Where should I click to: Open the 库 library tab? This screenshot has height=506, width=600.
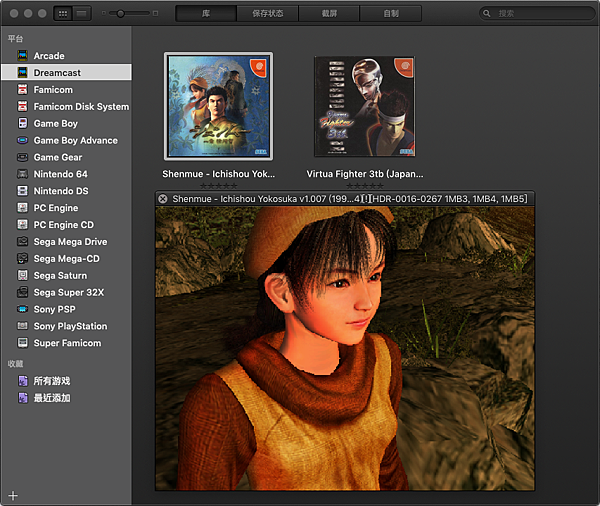[x=206, y=13]
